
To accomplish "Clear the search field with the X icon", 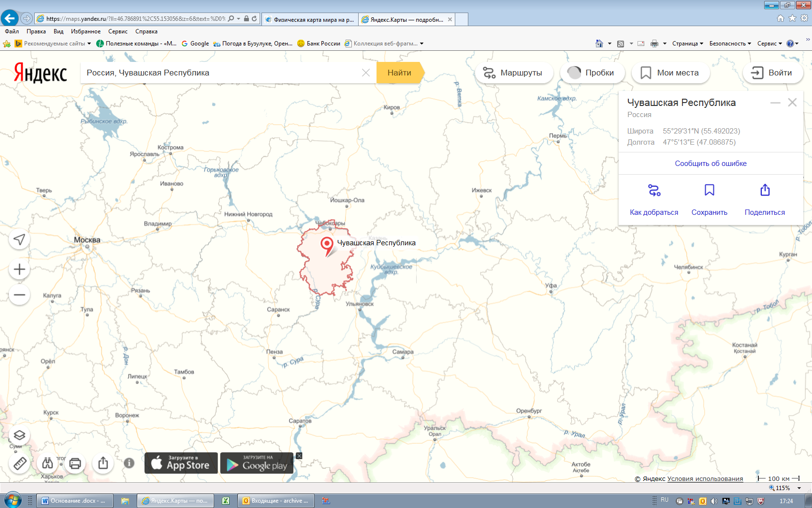I will [x=366, y=73].
